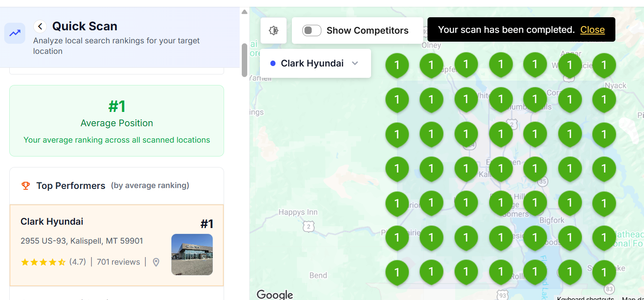Viewport: 644px width, 300px height.
Task: Click the route 35 shield on the map
Action: coord(543,182)
